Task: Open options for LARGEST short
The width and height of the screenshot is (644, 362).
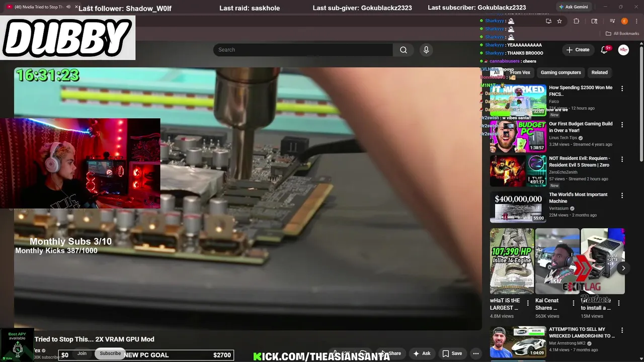Action: click(x=528, y=303)
